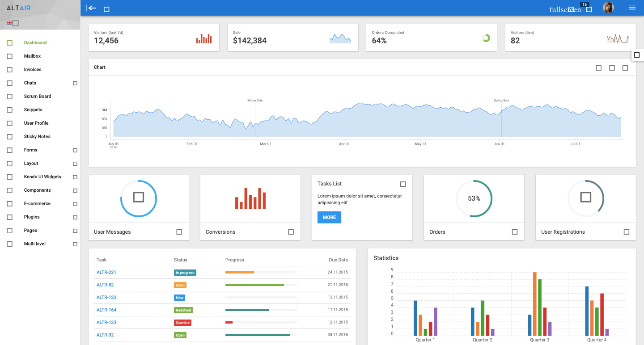Expand the Multi level menu item
The height and width of the screenshot is (345, 644).
tap(75, 244)
